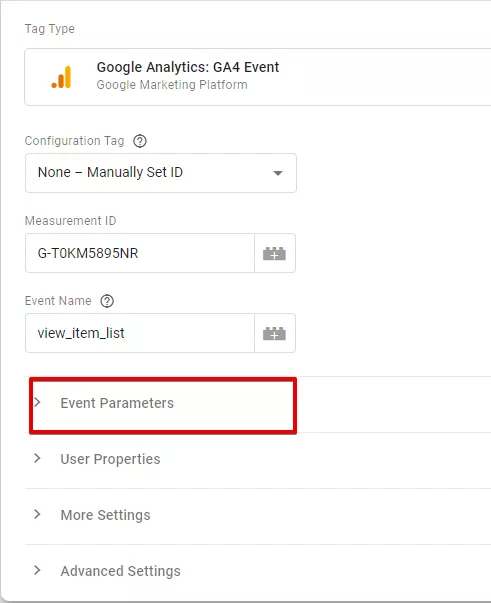
Task: Expand the Event Parameters section
Action: 163,406
